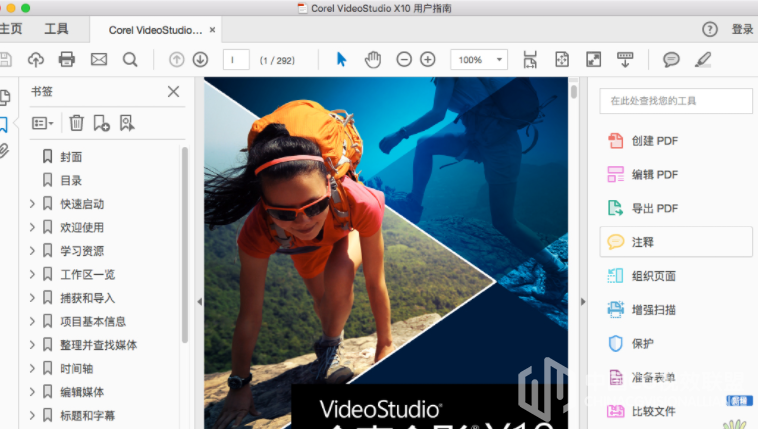
Task: Click the find current bookmark icon
Action: (x=127, y=123)
